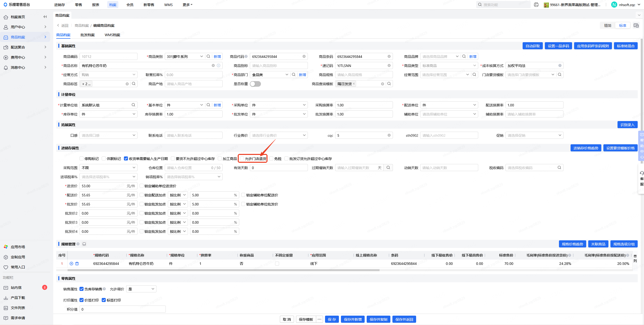644x325 pixels.
Task: Toggle the 是否称重 switch
Action: [x=255, y=84]
